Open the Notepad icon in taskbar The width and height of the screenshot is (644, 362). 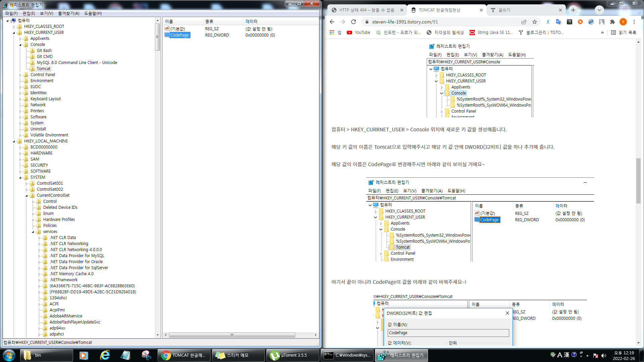click(x=125, y=355)
